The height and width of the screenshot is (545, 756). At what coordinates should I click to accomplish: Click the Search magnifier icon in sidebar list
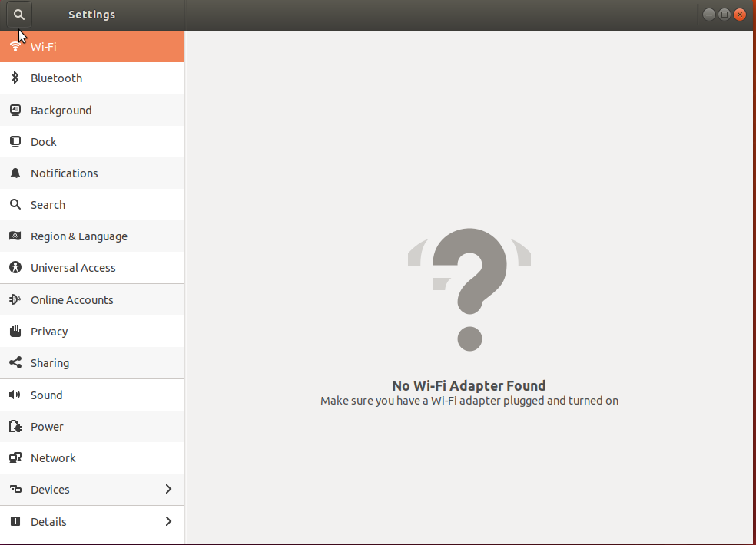click(15, 204)
